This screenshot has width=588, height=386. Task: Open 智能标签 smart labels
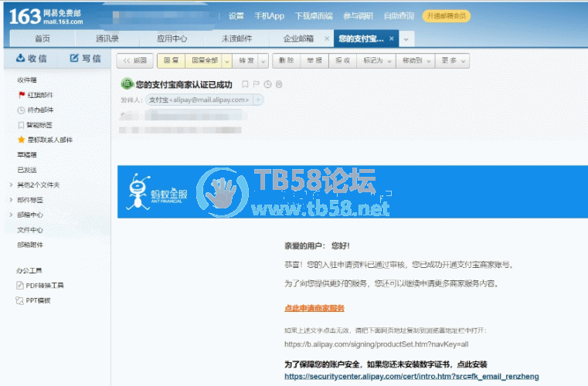pos(35,125)
